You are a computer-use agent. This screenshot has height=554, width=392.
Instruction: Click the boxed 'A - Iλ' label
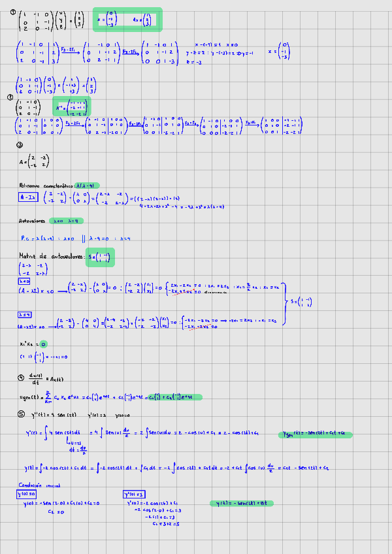pyautogui.click(x=28, y=197)
